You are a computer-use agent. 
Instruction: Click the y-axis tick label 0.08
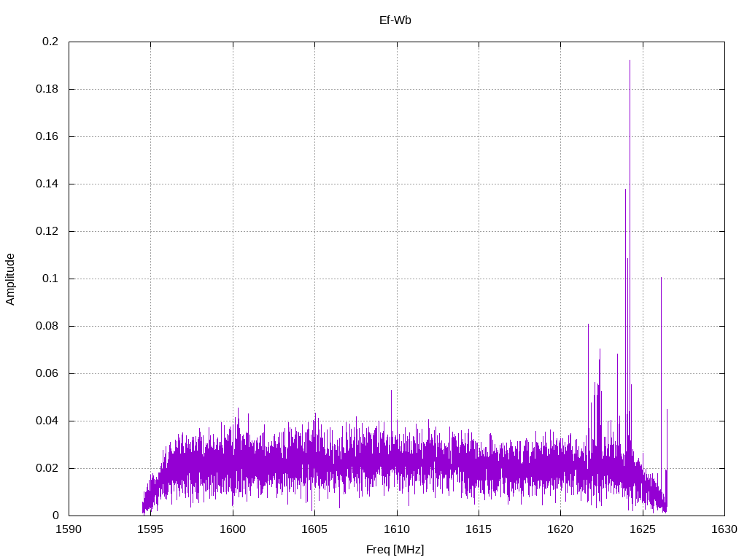tap(47, 326)
